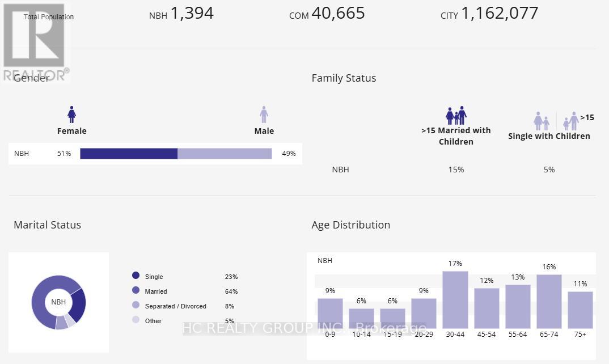The width and height of the screenshot is (609, 364).
Task: Select the Single legend dot
Action: point(136,276)
